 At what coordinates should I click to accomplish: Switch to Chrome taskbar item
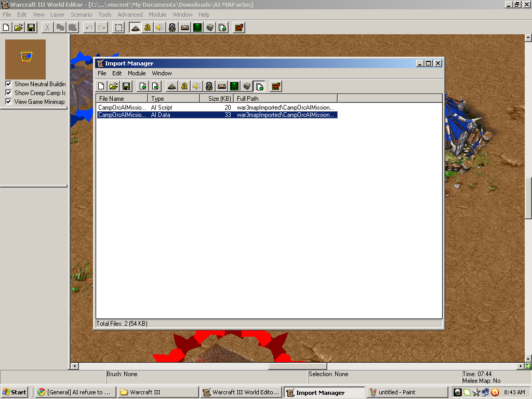[76, 392]
